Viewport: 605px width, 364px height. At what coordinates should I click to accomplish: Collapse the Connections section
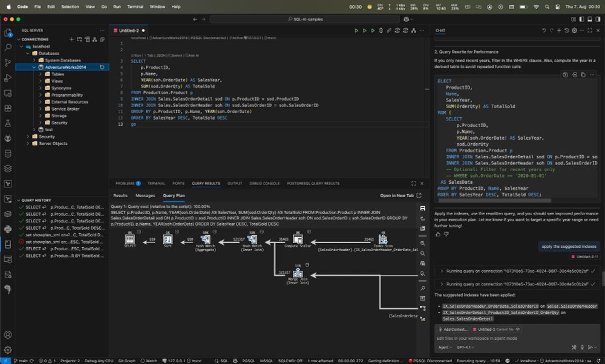[x=18, y=39]
